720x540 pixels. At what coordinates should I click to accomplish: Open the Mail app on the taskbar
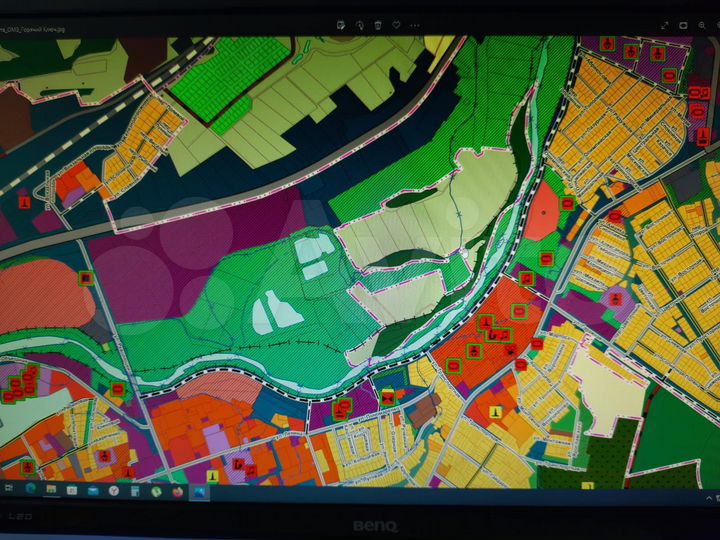94,491
